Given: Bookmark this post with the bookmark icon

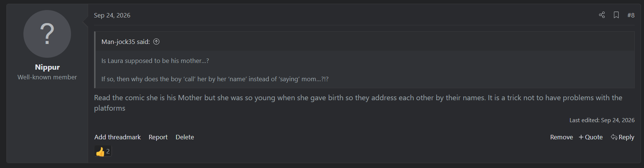Looking at the screenshot, I should point(616,15).
